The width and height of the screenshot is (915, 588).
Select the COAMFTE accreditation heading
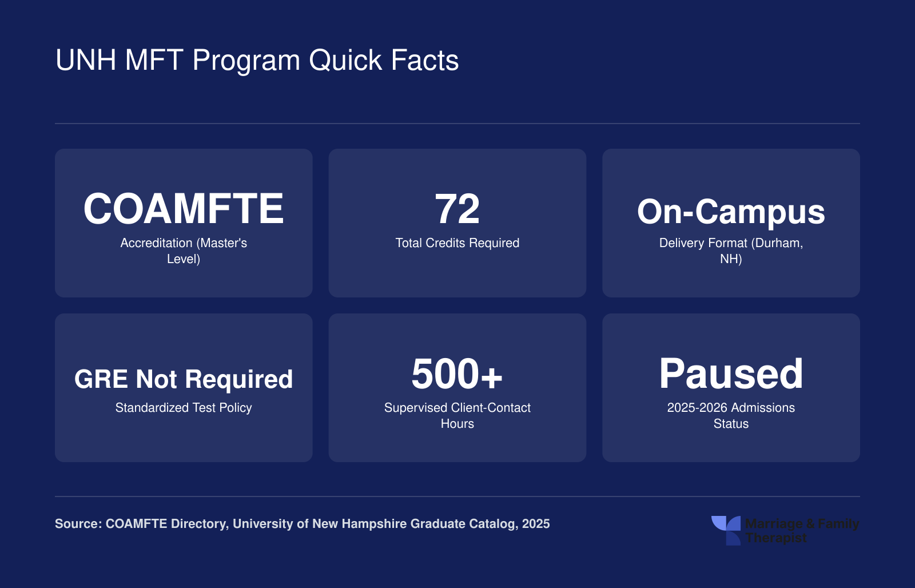tap(184, 209)
